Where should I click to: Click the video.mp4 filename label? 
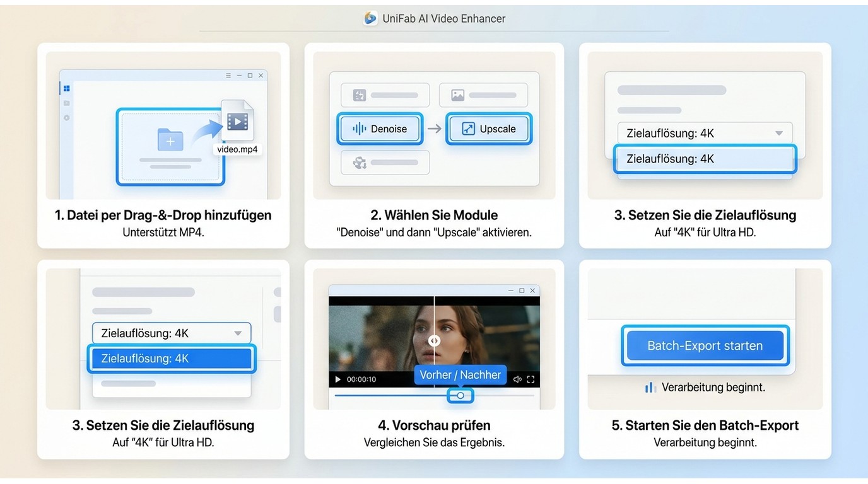(237, 149)
